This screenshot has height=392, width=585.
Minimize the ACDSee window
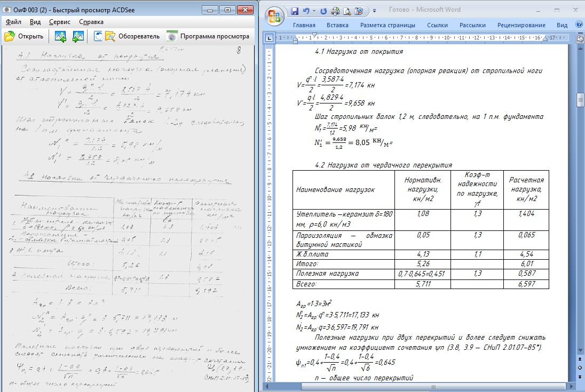210,10
